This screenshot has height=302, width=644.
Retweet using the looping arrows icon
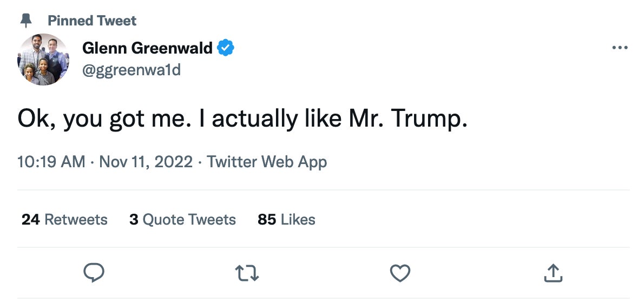coord(248,273)
